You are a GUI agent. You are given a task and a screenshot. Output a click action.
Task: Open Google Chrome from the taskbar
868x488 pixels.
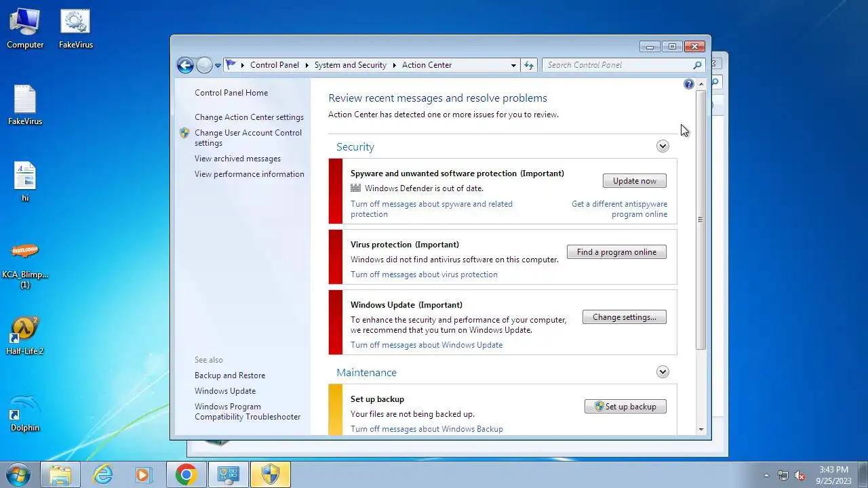186,475
